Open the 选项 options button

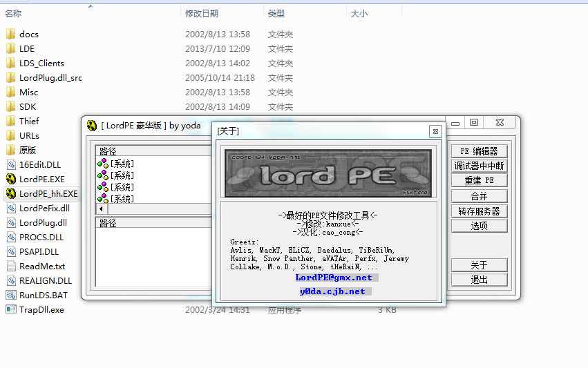[x=480, y=226]
